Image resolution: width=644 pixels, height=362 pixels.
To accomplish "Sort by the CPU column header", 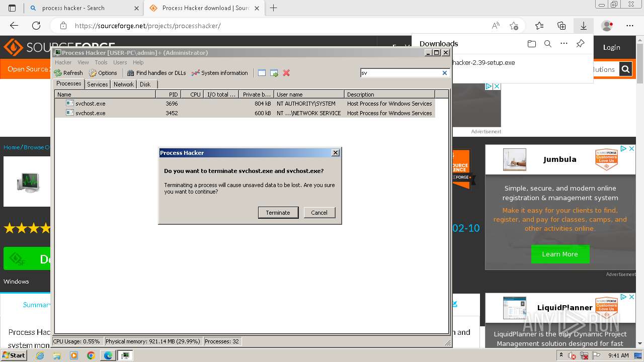I will click(192, 94).
